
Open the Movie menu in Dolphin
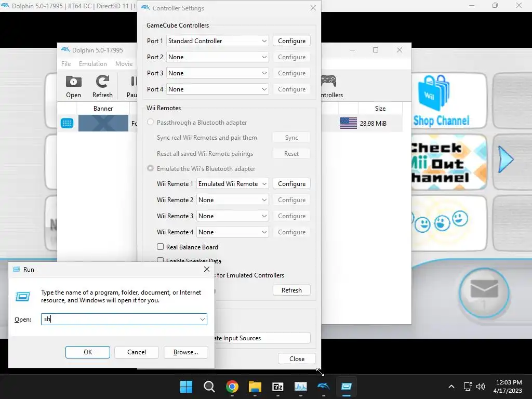coord(124,64)
